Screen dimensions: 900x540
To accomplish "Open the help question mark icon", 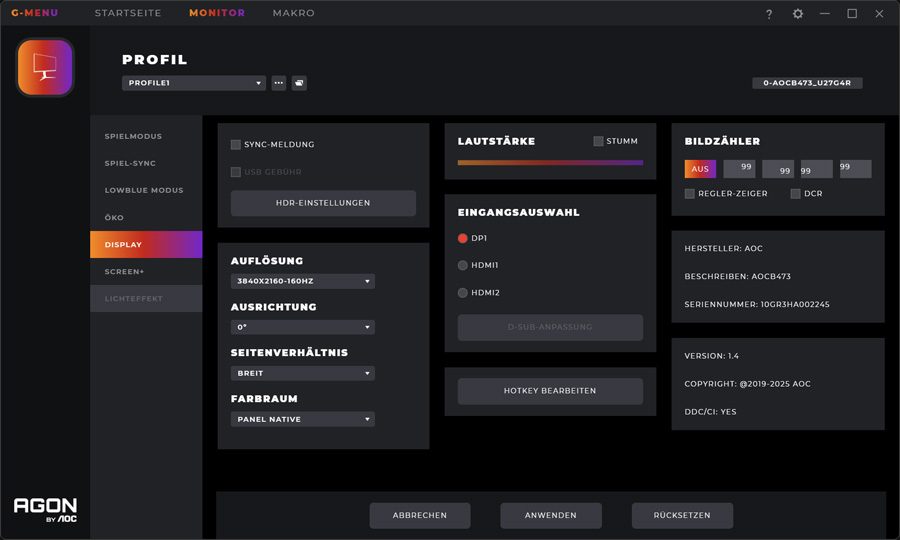I will pos(769,14).
